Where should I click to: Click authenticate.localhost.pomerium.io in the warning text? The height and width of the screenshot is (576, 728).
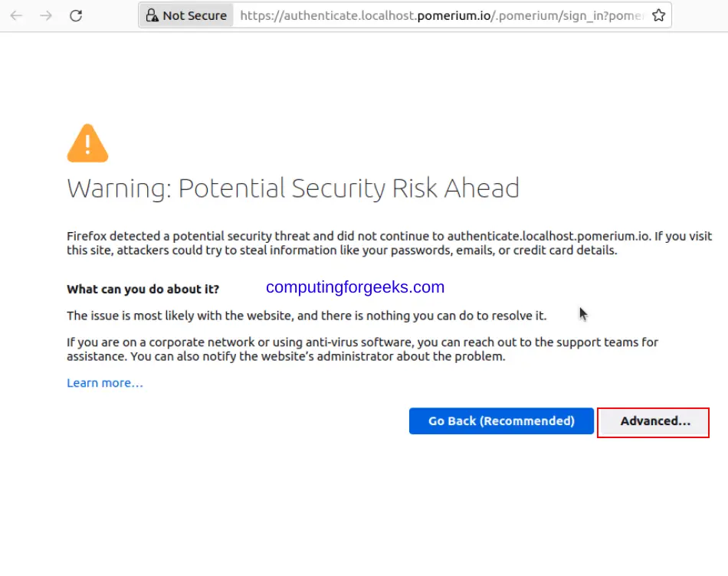click(549, 236)
